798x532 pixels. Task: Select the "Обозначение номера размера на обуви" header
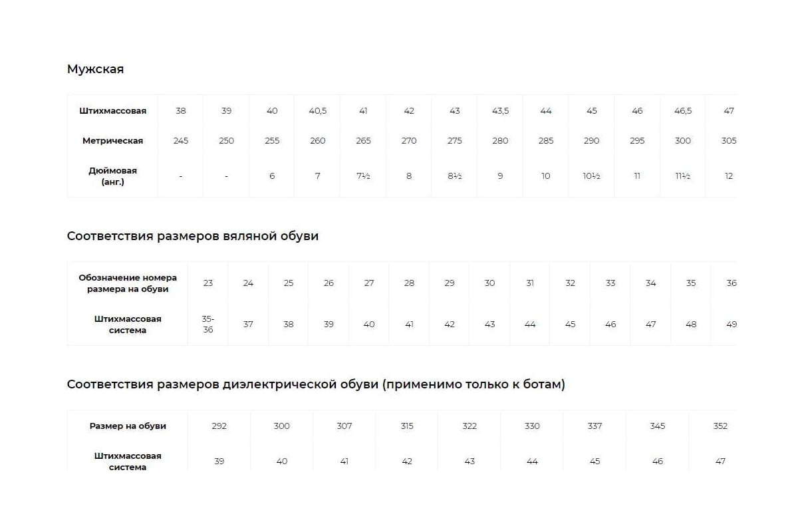[x=127, y=283]
